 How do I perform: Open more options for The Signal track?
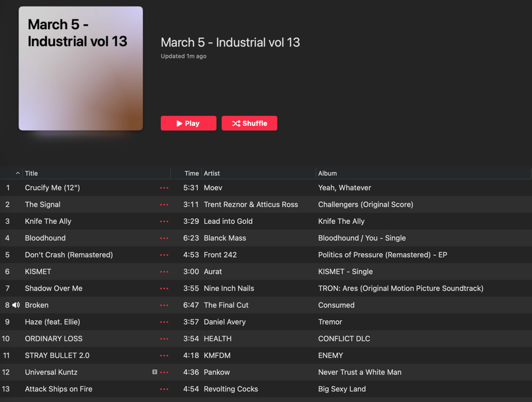(x=164, y=205)
